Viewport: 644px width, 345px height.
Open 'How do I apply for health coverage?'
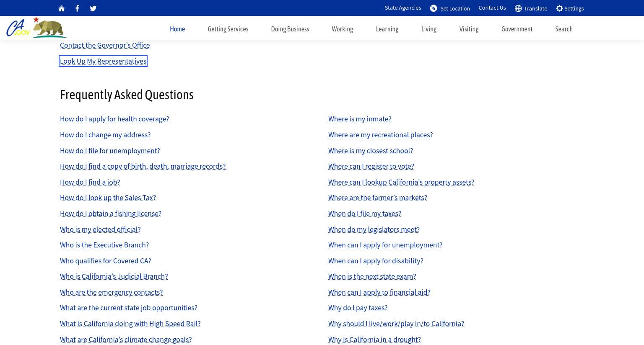coord(114,119)
